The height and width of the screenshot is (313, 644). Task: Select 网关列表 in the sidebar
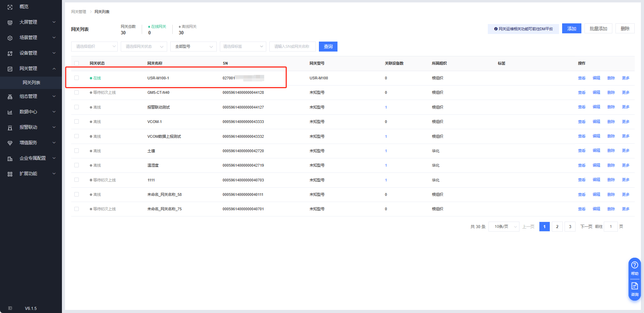[31, 82]
